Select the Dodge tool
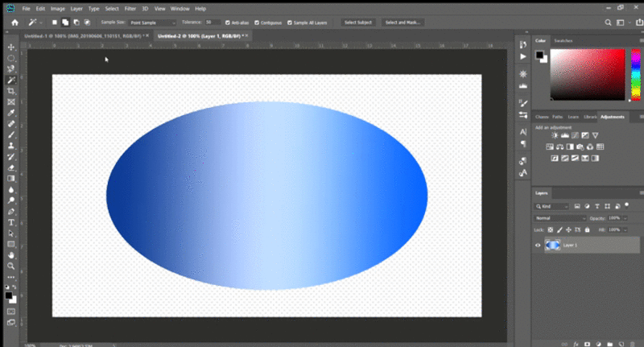The height and width of the screenshot is (347, 644). pyautogui.click(x=11, y=200)
